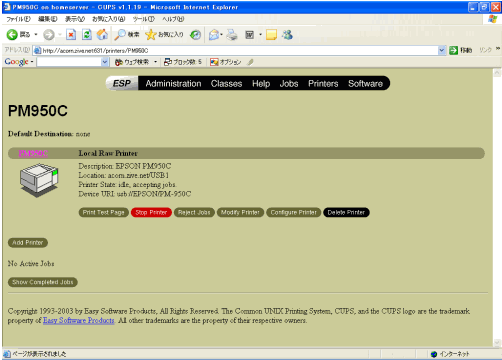This screenshot has width=502, height=360.
Task: Go to Home page icon
Action: pyautogui.click(x=102, y=34)
